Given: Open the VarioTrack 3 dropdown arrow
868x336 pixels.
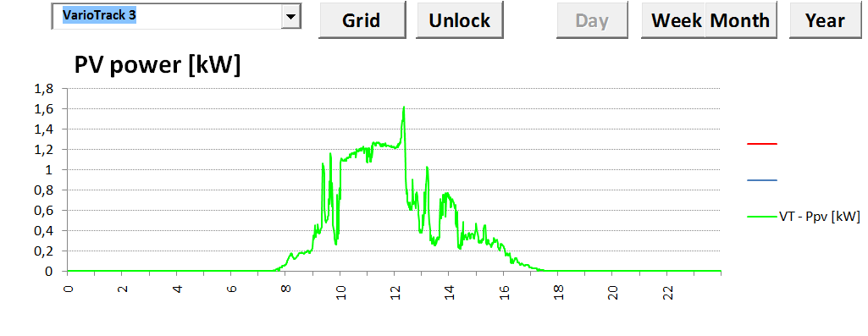Looking at the screenshot, I should coord(290,17).
